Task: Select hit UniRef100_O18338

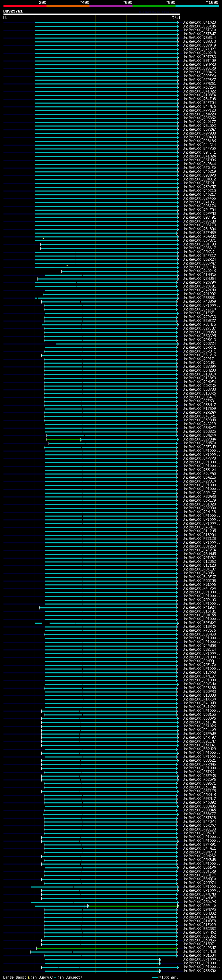Action: point(199,695)
